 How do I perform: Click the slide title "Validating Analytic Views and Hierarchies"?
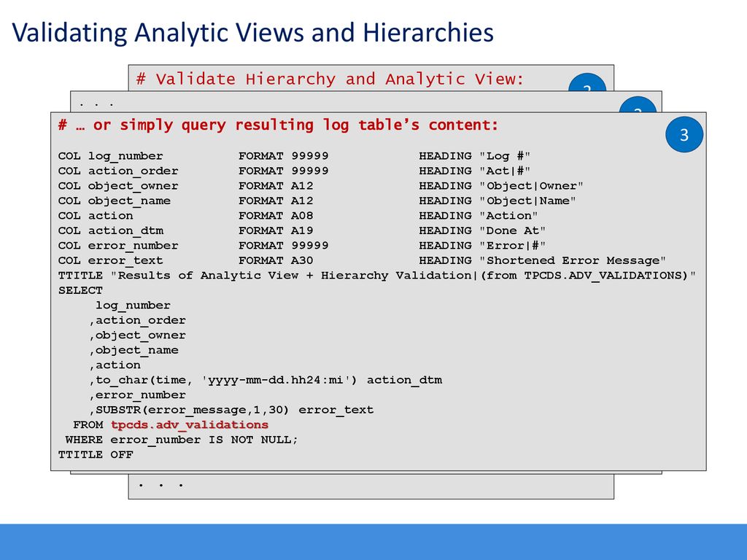point(252,34)
